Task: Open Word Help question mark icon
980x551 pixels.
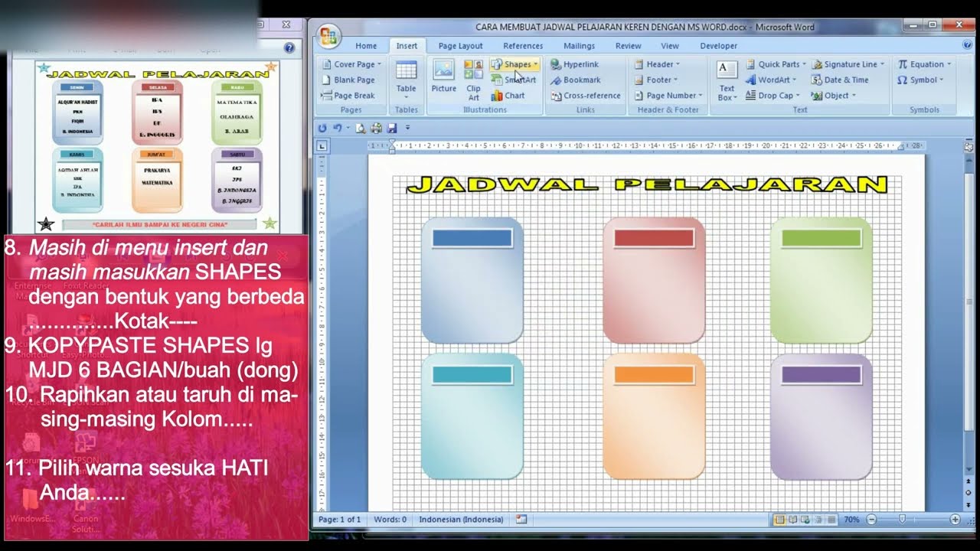Action: (966, 45)
